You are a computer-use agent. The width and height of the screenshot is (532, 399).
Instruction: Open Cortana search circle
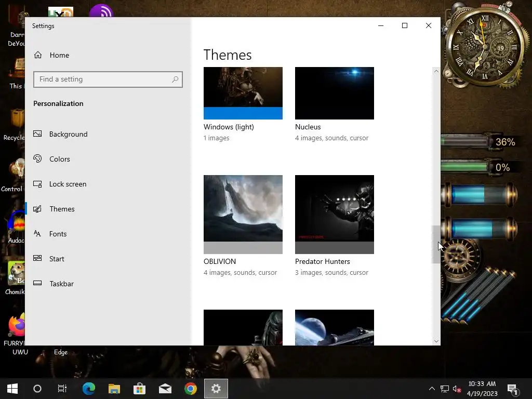click(37, 389)
